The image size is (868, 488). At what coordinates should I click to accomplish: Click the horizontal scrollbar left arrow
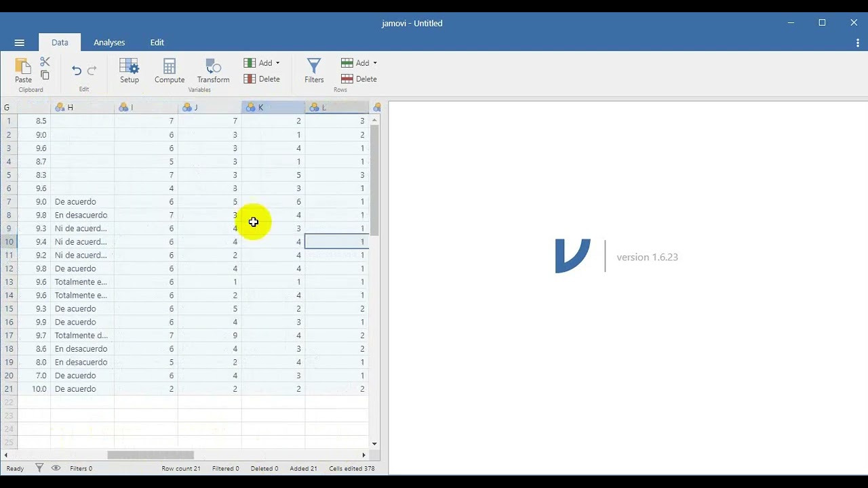pos(6,455)
